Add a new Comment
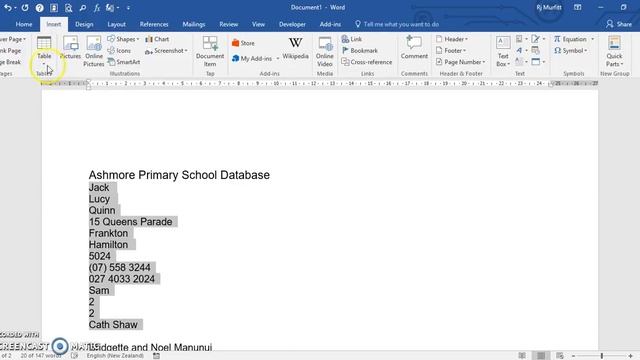Image resolution: width=640 pixels, height=360 pixels. point(414,47)
